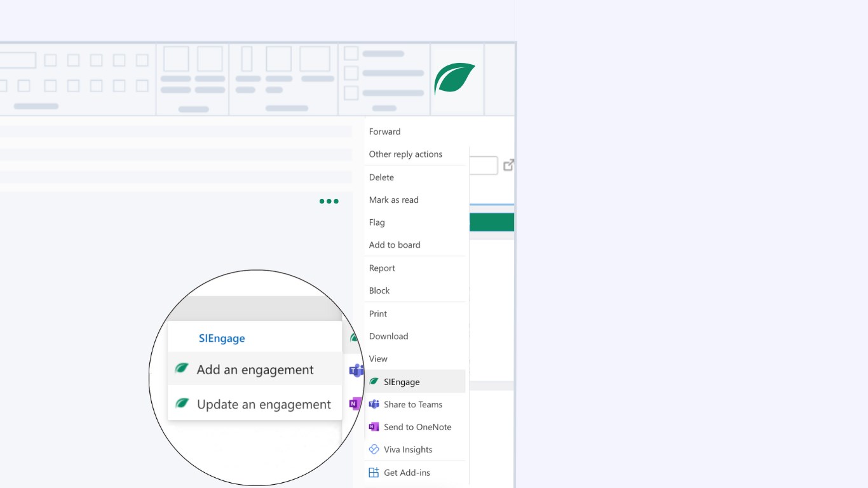Click the OneNote icon beside Send to OneNote

point(374,427)
